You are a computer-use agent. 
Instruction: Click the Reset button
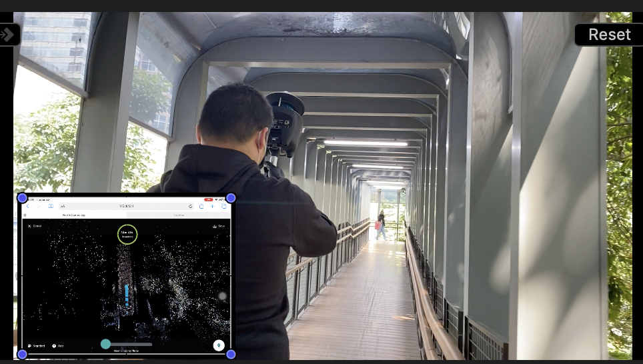point(608,35)
